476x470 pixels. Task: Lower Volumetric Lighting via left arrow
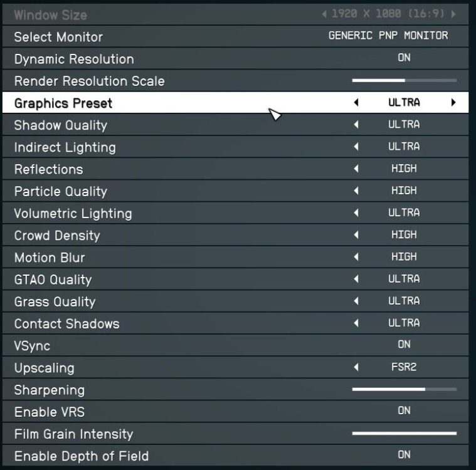tap(356, 212)
